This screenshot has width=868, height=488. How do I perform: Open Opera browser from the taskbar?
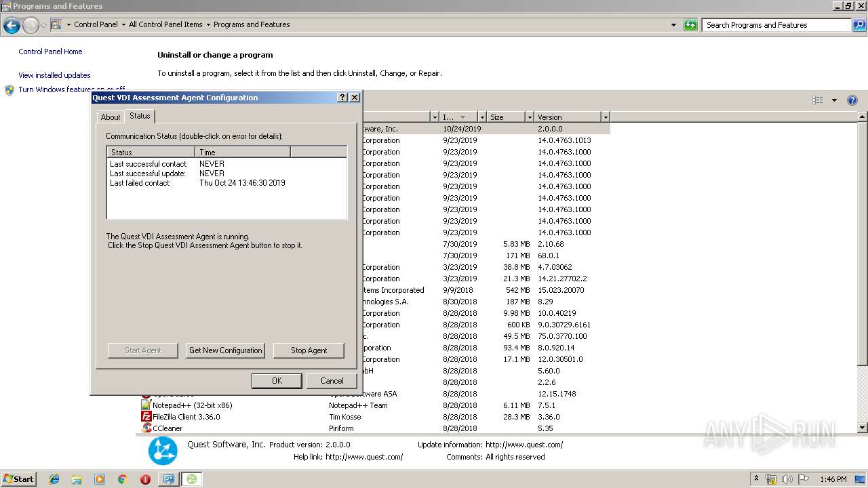pyautogui.click(x=145, y=479)
